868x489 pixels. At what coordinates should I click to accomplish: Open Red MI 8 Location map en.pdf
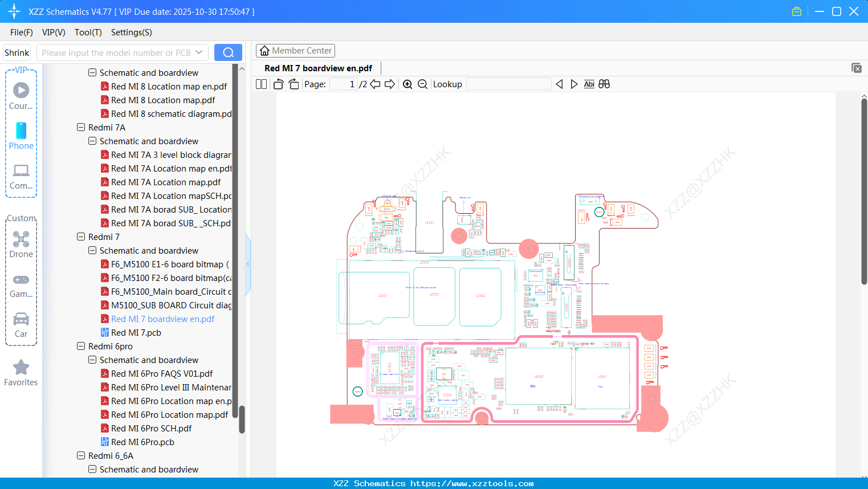pyautogui.click(x=169, y=87)
